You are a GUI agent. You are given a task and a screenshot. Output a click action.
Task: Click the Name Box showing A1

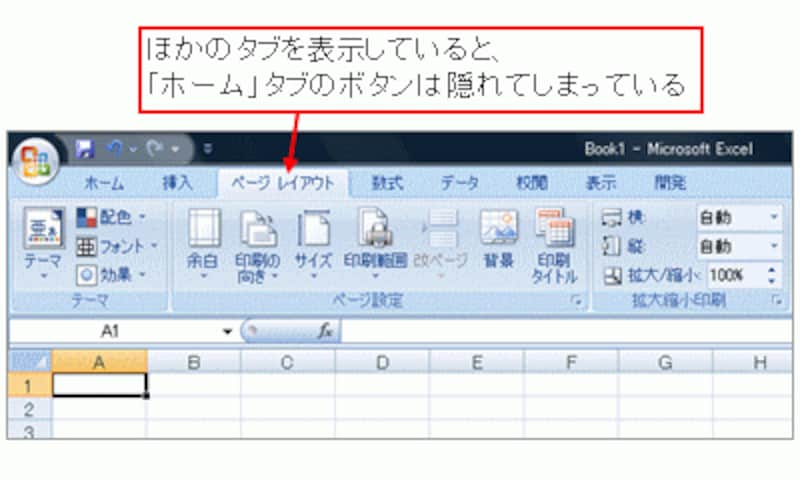110,332
